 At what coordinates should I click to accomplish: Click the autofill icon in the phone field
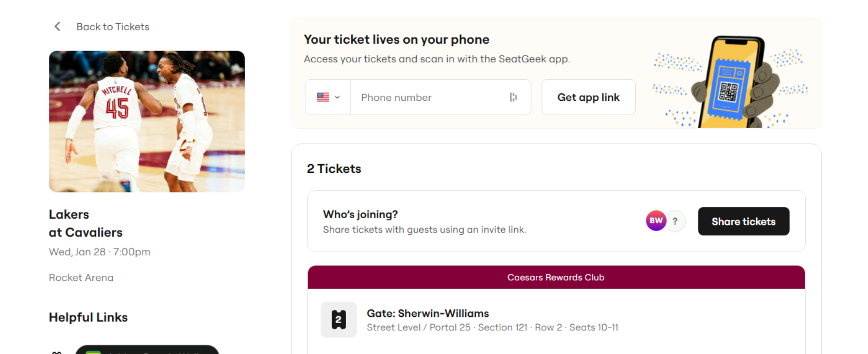[513, 97]
